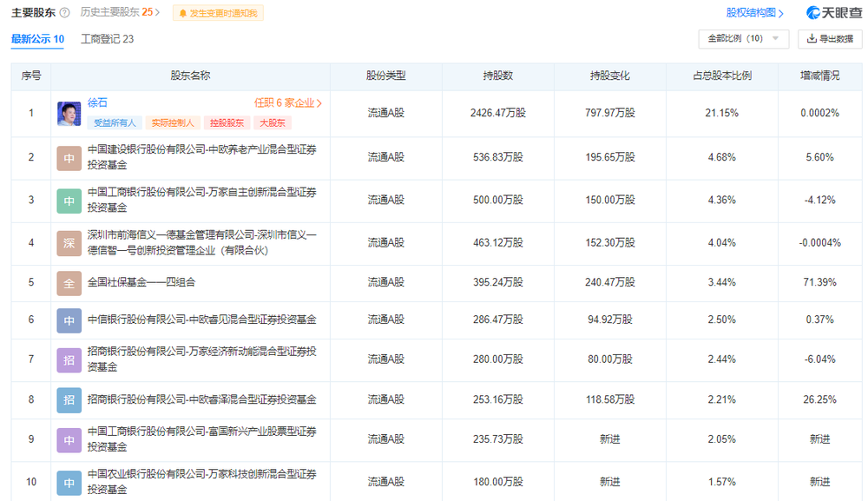Screen dimensions: 868x501
Task: Click the 持股数 column header
Action: 497,76
